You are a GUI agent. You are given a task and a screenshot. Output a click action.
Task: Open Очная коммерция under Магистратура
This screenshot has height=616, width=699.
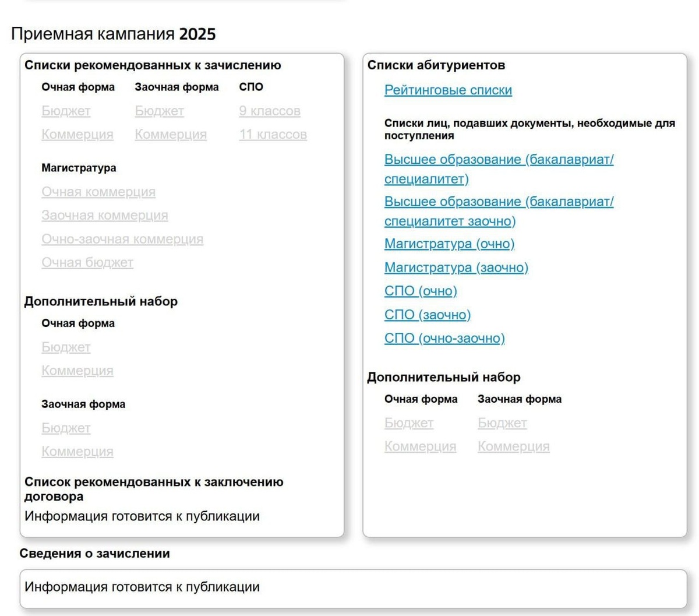point(98,192)
